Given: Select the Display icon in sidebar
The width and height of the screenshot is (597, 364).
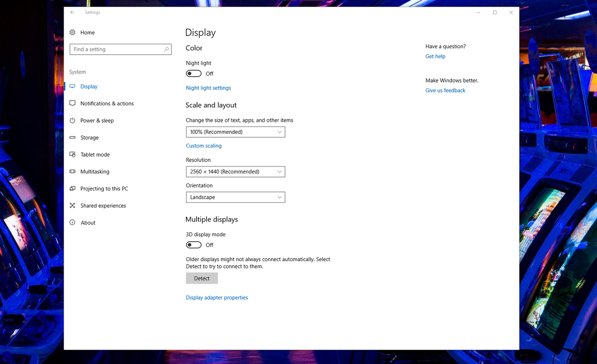Looking at the screenshot, I should tap(73, 86).
